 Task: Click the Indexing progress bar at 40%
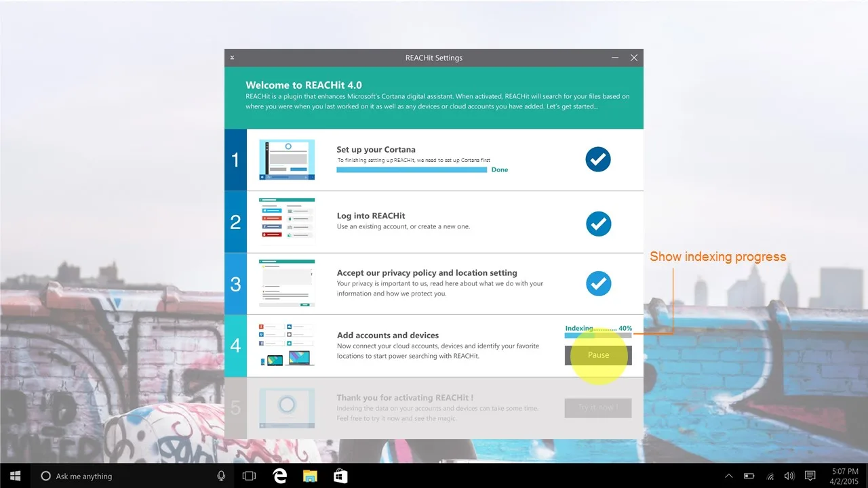[x=598, y=335]
